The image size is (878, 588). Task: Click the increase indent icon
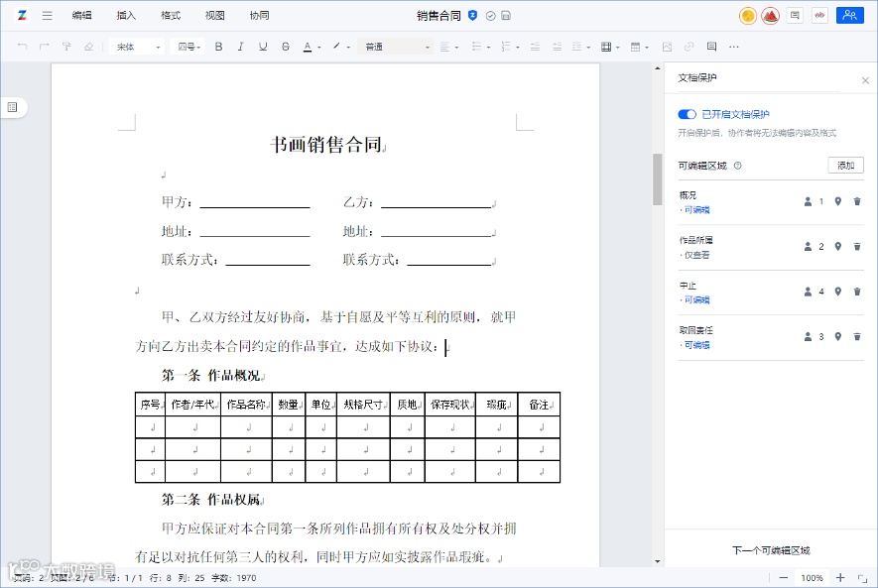pos(557,47)
